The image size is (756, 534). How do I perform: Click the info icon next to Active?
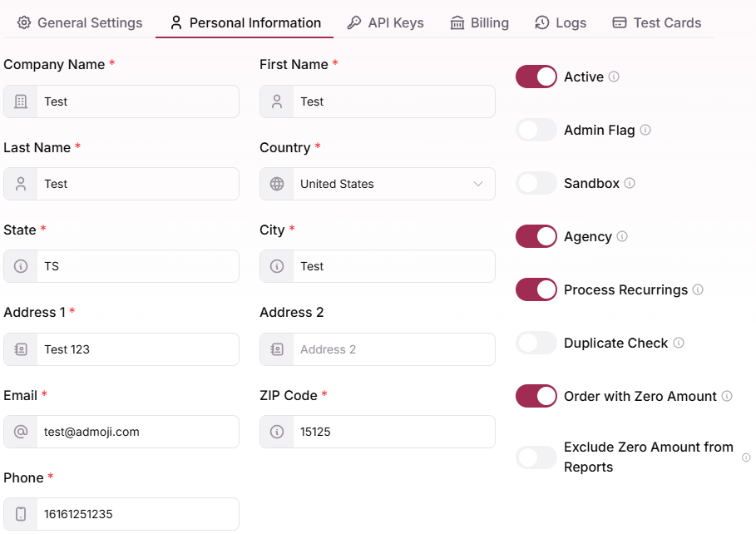(614, 77)
